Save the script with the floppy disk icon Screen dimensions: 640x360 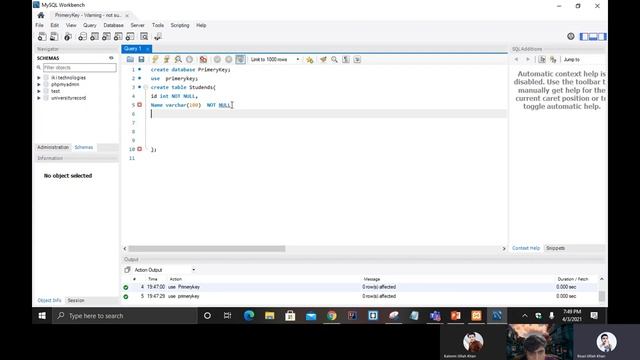pyautogui.click(x=141, y=60)
